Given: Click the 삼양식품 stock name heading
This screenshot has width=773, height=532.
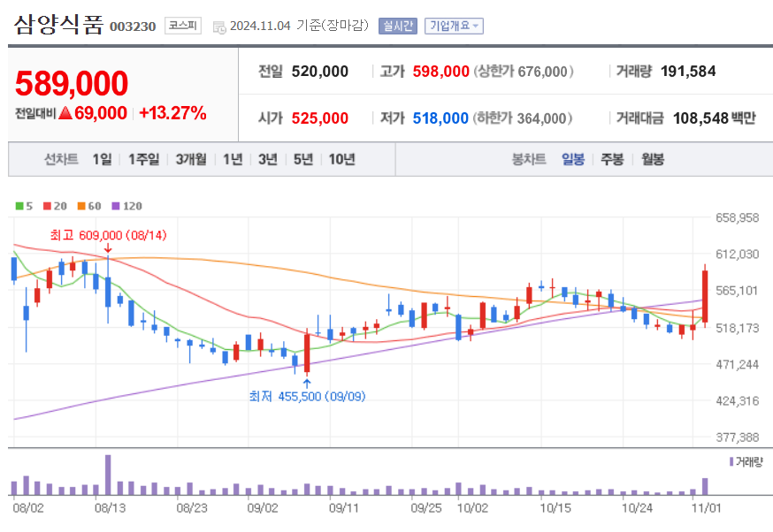Looking at the screenshot, I should 58,25.
